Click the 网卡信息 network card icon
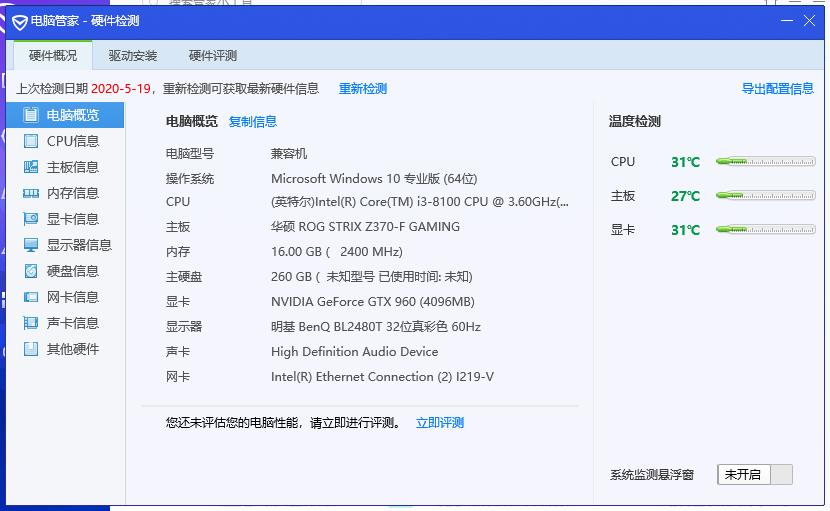The width and height of the screenshot is (830, 511). pyautogui.click(x=31, y=297)
